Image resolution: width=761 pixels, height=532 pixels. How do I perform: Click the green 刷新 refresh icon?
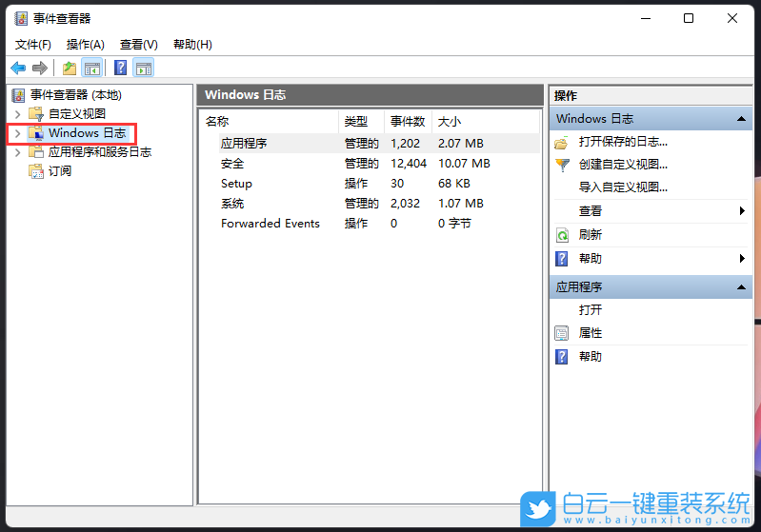click(562, 236)
